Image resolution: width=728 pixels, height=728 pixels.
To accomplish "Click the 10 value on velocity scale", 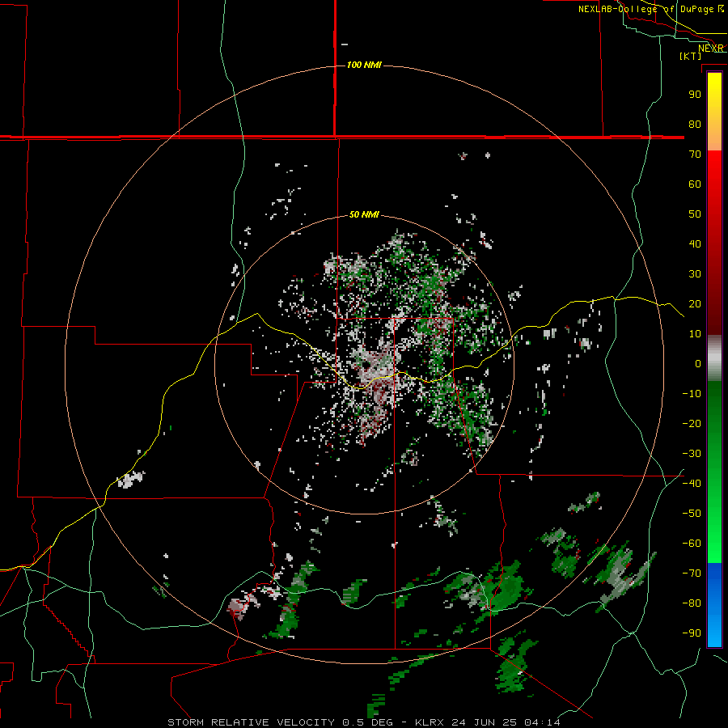I will tap(695, 334).
